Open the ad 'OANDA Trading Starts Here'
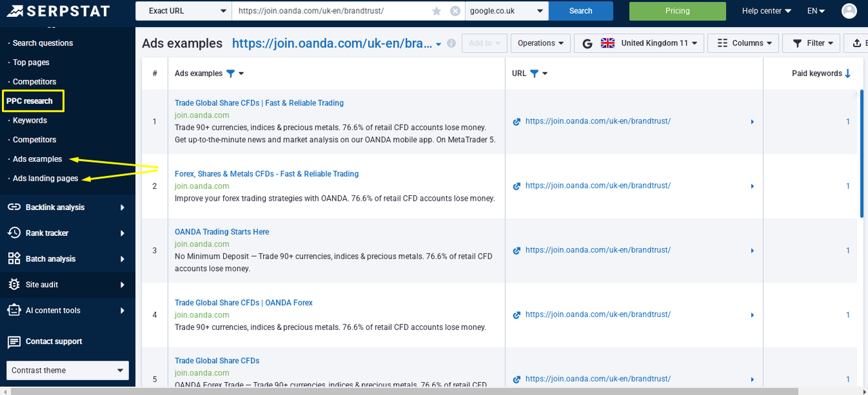 coord(222,232)
